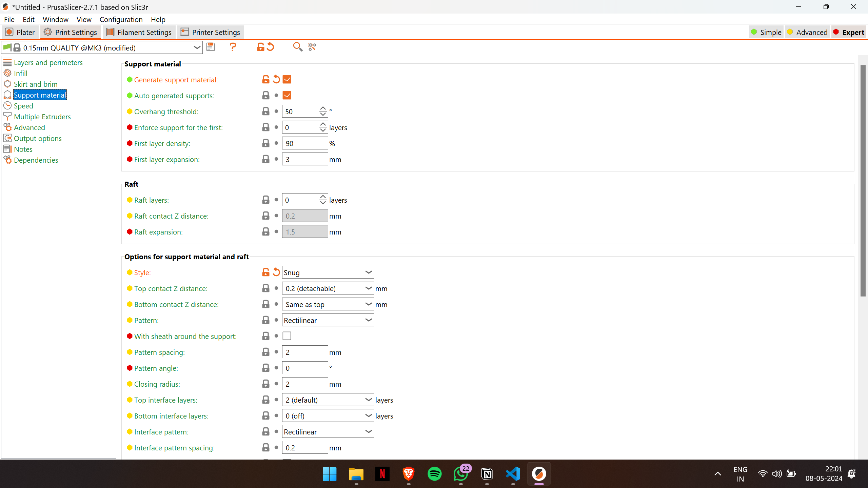Screen dimensions: 868x488
Task: Select Skirt and brim in the sidebar
Action: 36,84
